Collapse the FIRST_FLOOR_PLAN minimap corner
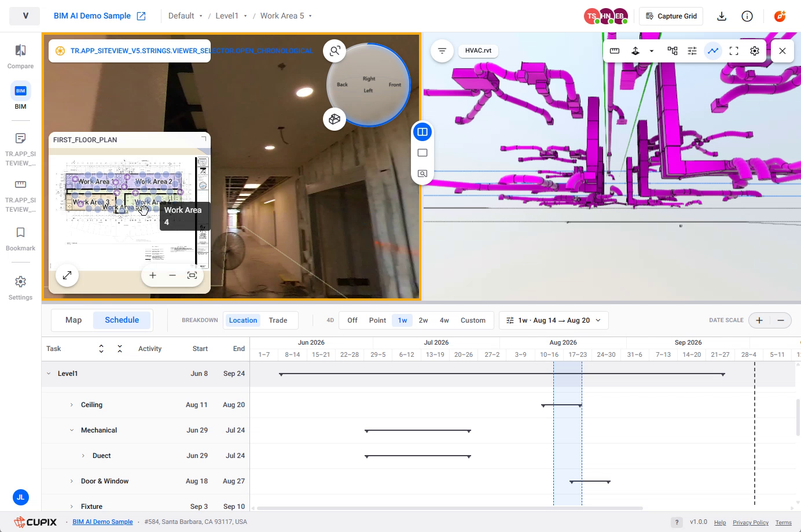801x532 pixels. pyautogui.click(x=203, y=139)
